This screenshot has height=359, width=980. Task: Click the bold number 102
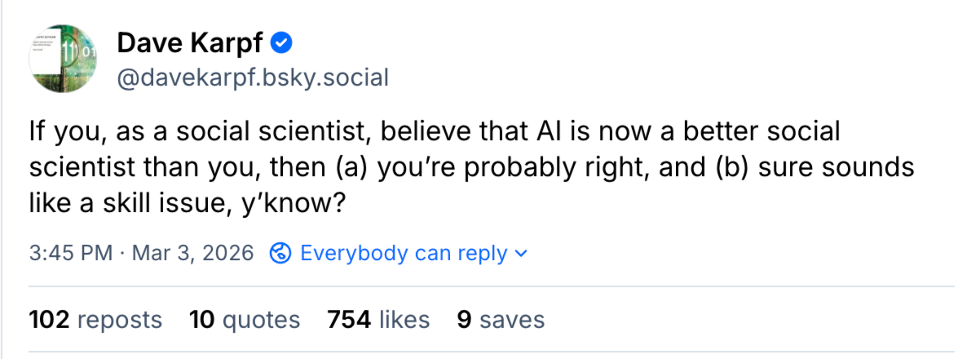click(x=49, y=320)
